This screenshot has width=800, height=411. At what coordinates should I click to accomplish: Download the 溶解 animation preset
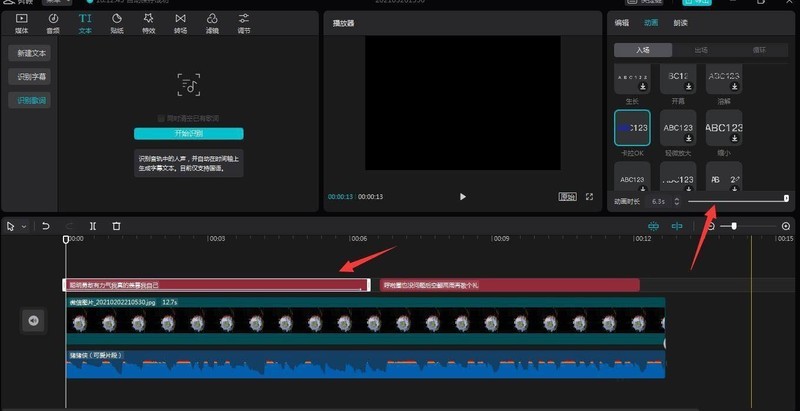(x=735, y=87)
